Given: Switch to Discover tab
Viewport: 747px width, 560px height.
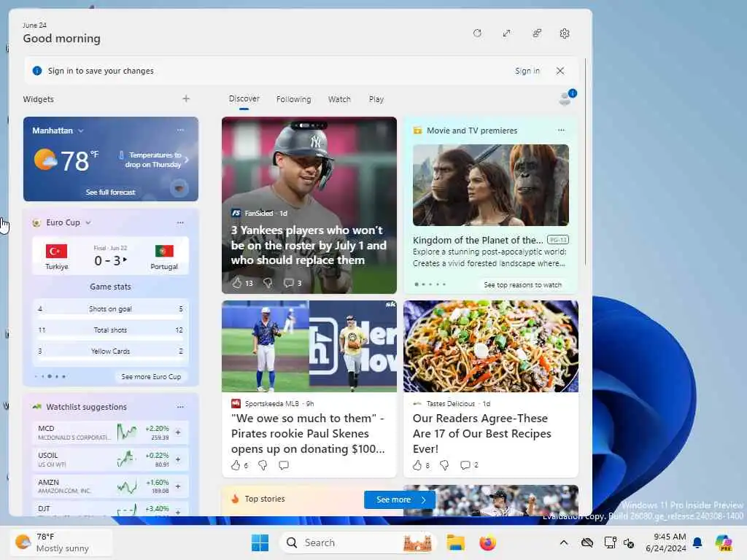Looking at the screenshot, I should [244, 98].
